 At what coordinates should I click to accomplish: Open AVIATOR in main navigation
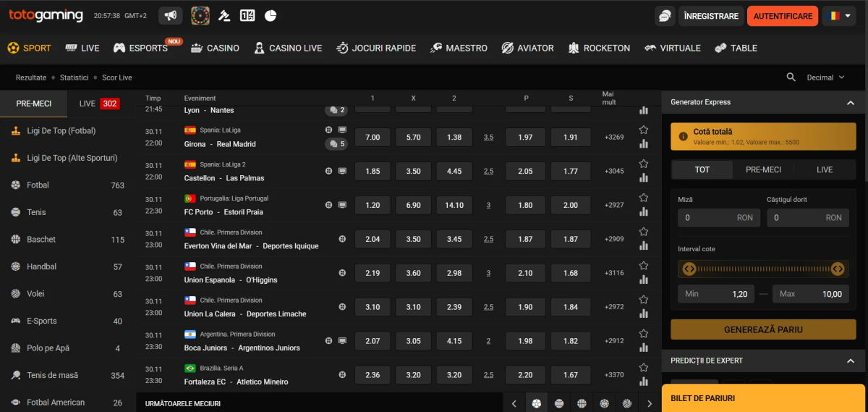(527, 48)
